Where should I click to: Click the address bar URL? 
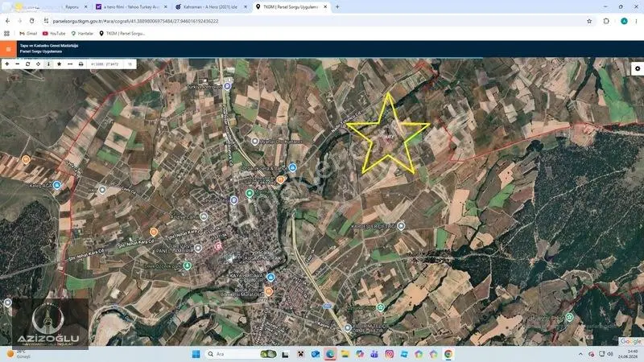tap(135, 21)
